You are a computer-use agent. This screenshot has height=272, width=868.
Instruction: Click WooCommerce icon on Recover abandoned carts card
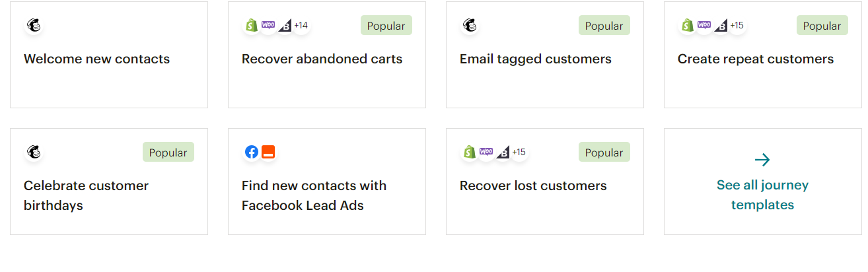click(268, 26)
